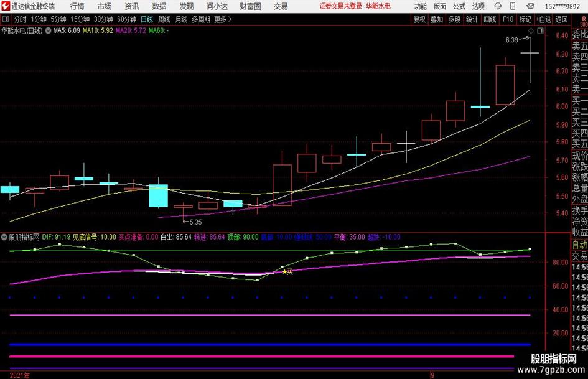Select the 15分钟 period tab

tap(80, 19)
